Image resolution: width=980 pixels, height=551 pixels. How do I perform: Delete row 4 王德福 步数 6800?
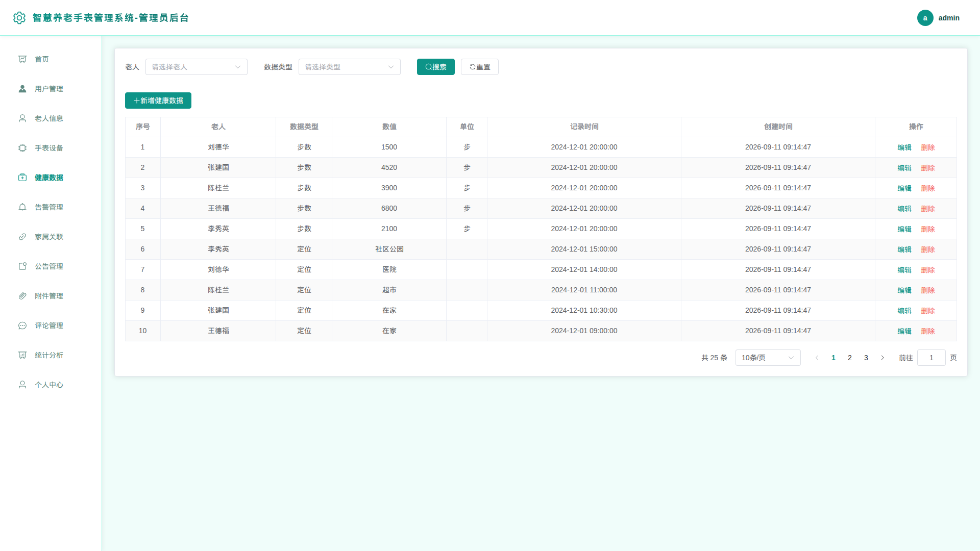pyautogui.click(x=927, y=209)
